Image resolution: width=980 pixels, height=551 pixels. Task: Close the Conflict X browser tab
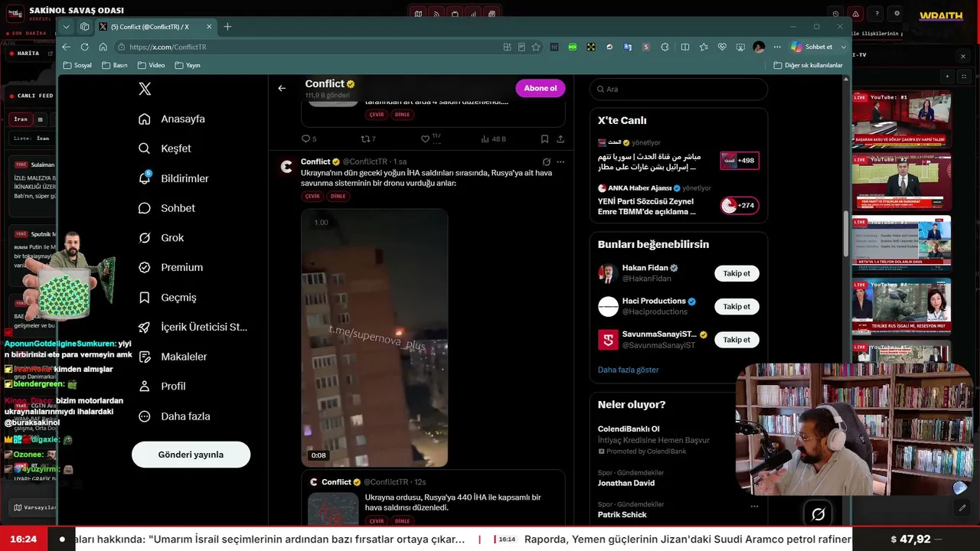tap(209, 27)
